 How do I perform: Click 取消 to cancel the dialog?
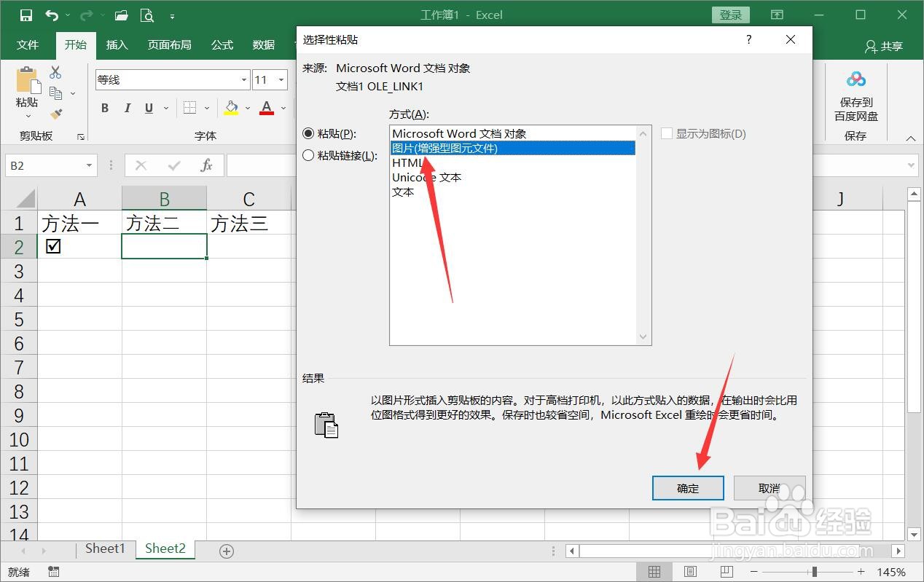click(770, 488)
